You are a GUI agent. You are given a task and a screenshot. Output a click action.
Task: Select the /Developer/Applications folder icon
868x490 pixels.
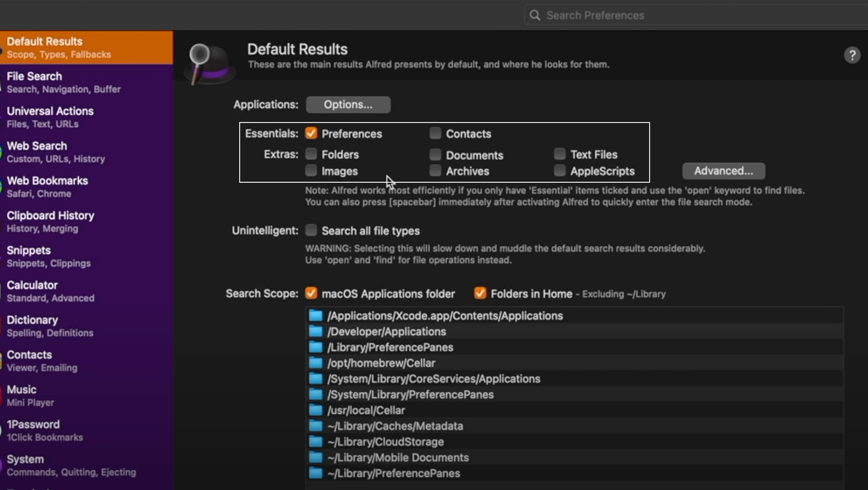(x=316, y=332)
